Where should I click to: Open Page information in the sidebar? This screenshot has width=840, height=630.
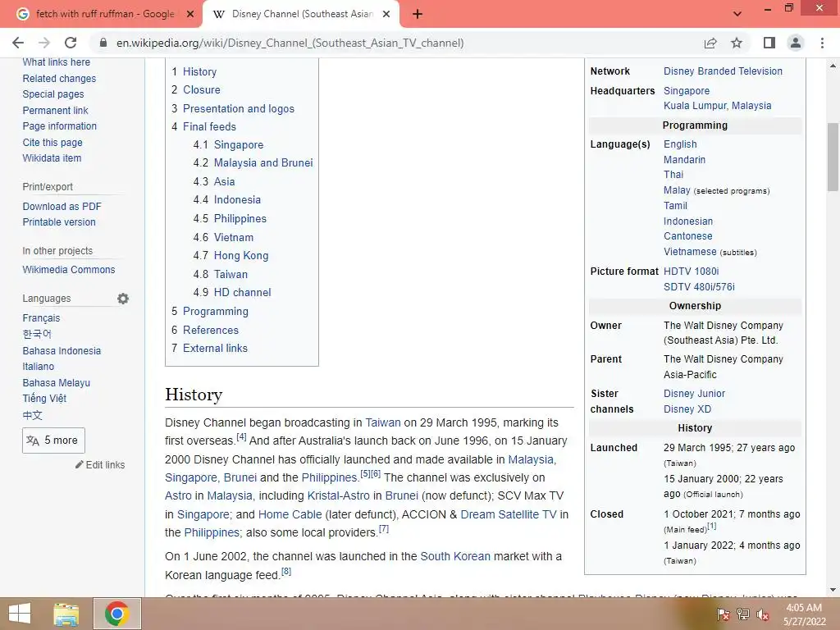coord(59,126)
